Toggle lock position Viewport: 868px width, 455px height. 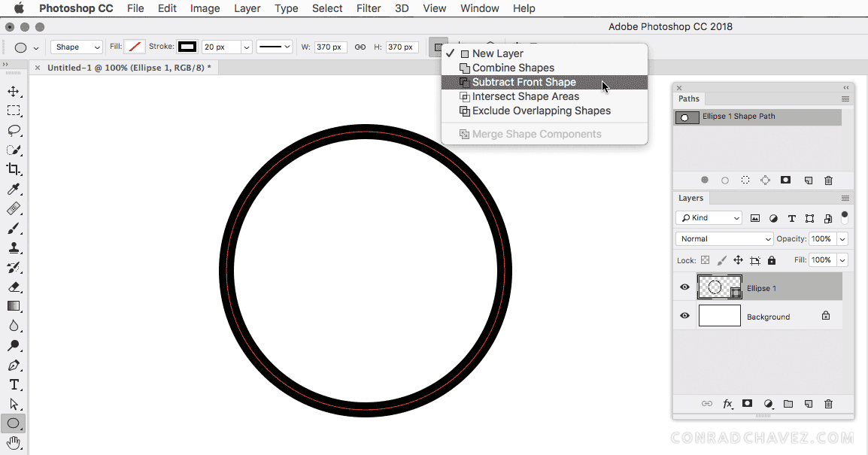point(738,259)
